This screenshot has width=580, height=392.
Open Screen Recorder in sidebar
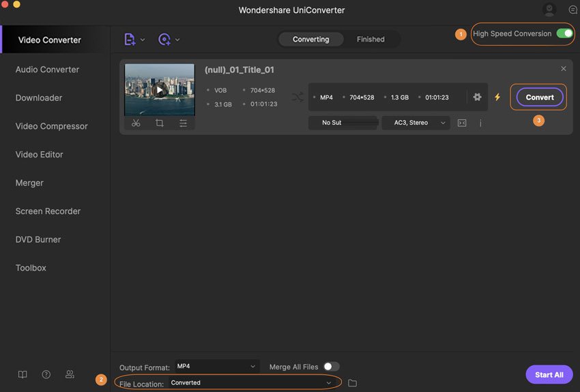[48, 211]
